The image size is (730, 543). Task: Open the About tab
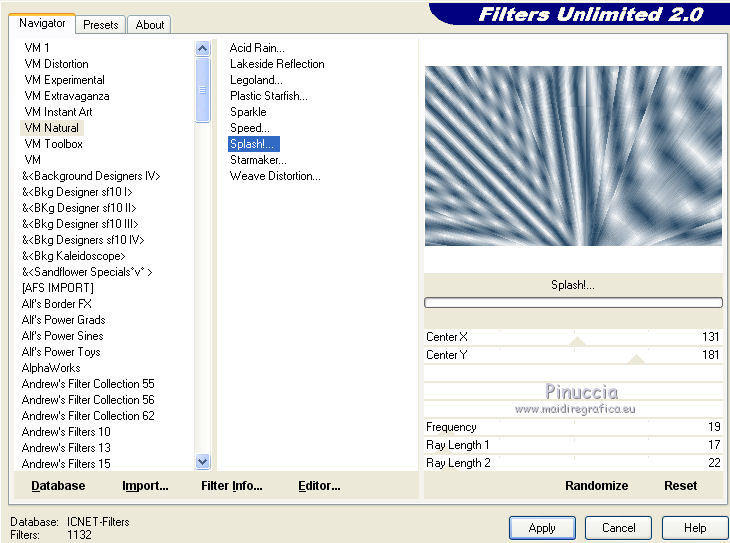149,25
